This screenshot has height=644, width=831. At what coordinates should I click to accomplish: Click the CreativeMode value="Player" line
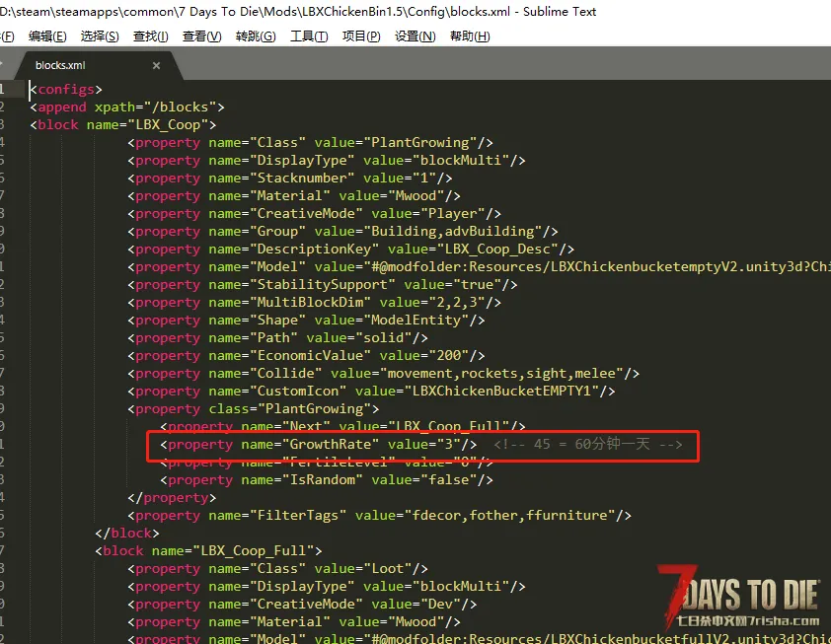point(314,213)
